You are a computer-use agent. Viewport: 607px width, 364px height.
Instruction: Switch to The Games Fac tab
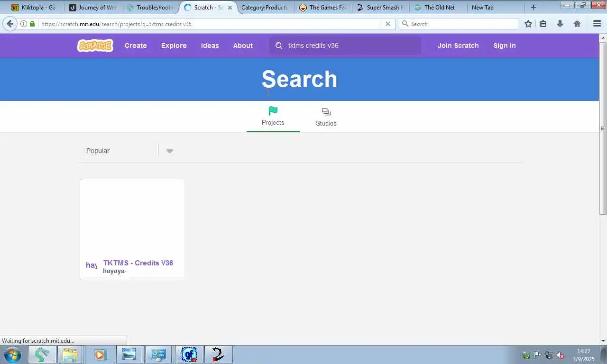coord(323,8)
